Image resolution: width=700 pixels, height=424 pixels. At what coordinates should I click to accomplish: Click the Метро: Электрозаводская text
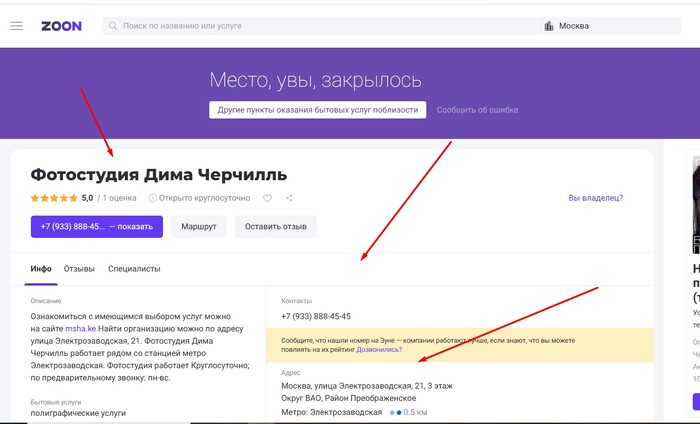(x=332, y=412)
